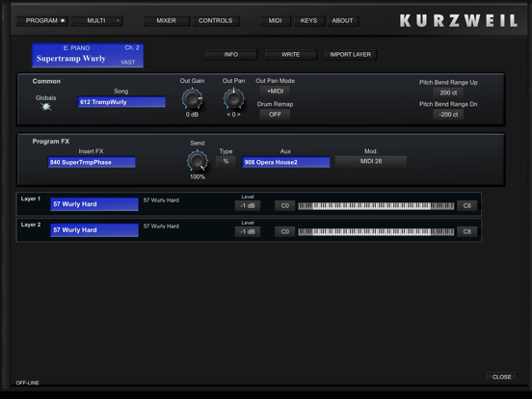
Task: Open the MIXER page
Action: [166, 20]
